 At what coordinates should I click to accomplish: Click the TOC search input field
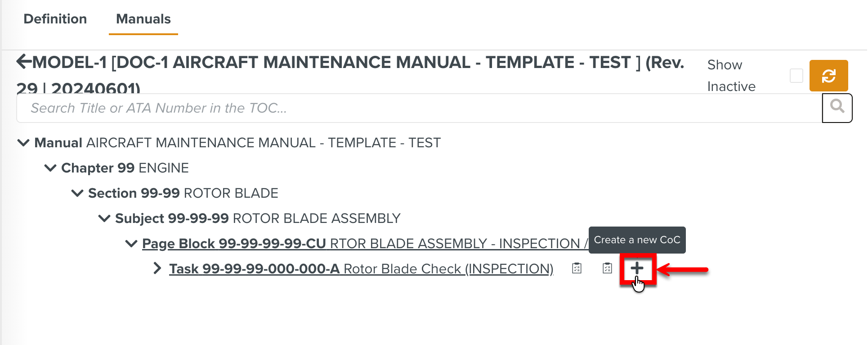click(x=418, y=108)
